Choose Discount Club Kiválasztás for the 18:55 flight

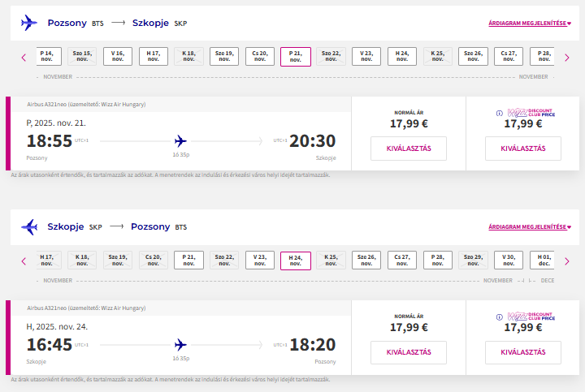pyautogui.click(x=523, y=149)
